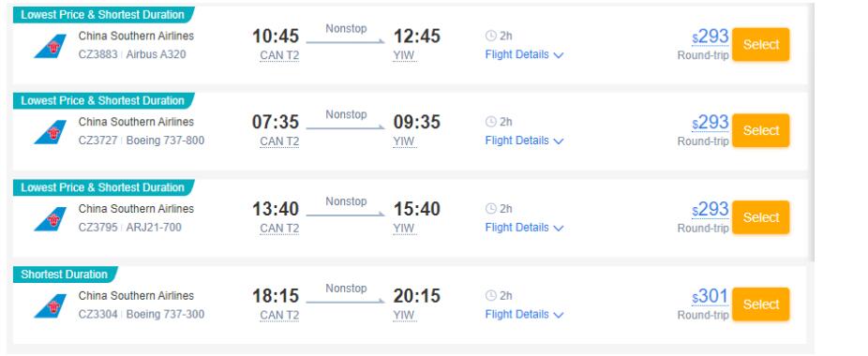Click YIW airport code under 20:15

[404, 315]
